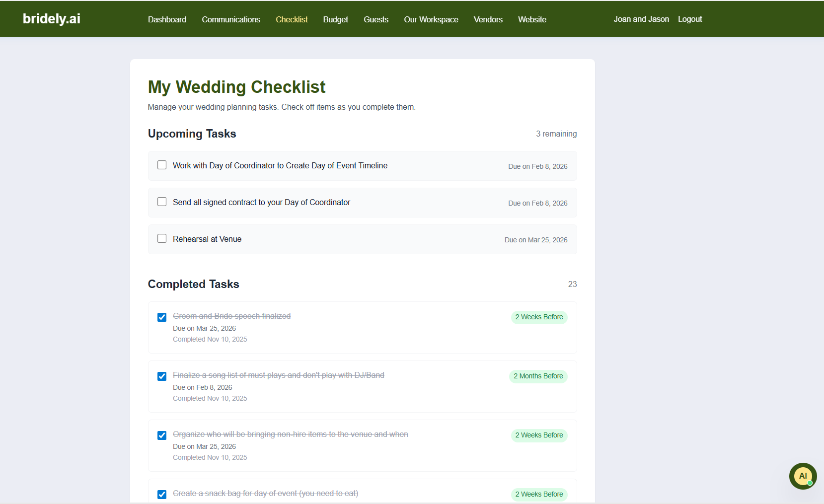Check off Send all signed contract task

coord(162,202)
